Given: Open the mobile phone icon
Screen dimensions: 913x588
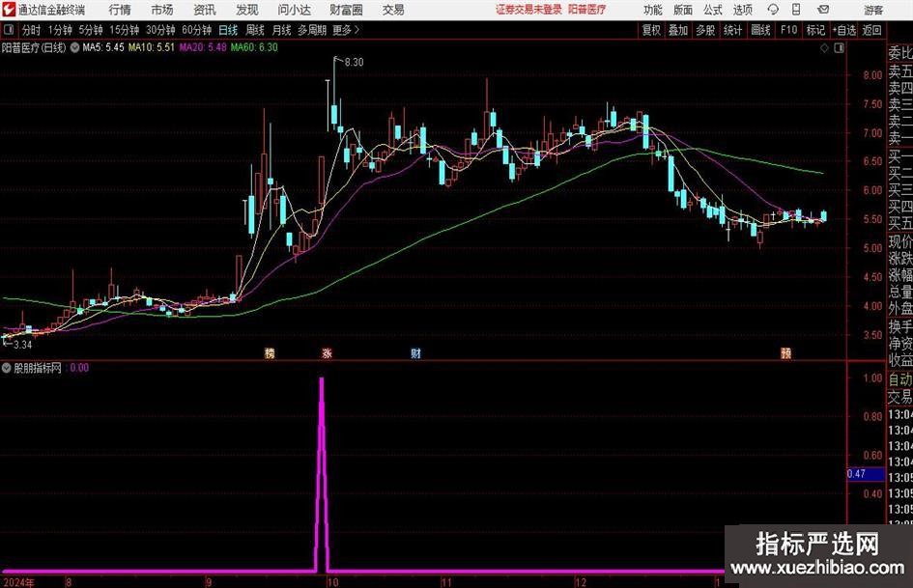Looking at the screenshot, I should pos(796,10).
